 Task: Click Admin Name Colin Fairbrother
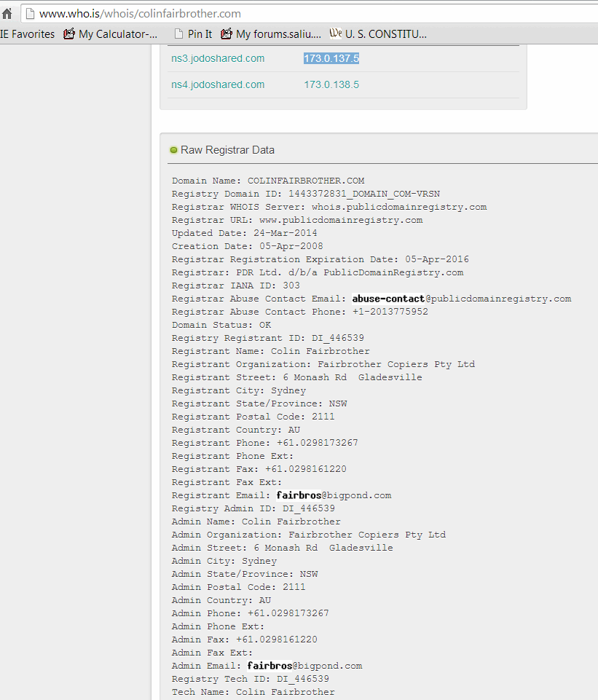click(256, 522)
